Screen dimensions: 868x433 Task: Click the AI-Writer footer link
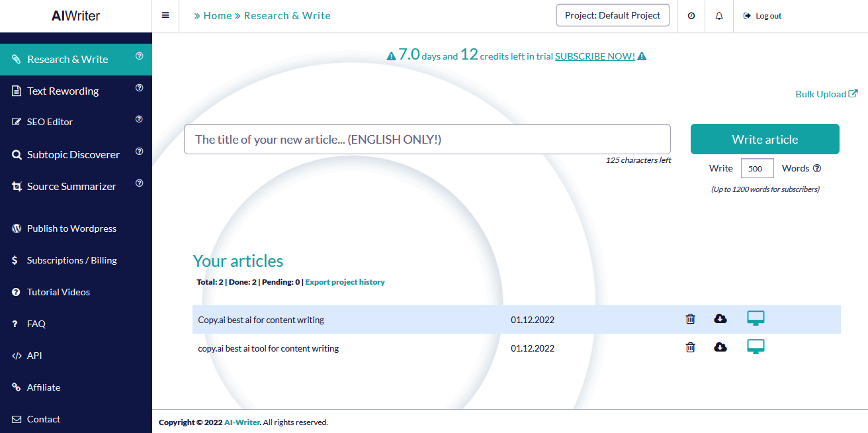point(242,422)
